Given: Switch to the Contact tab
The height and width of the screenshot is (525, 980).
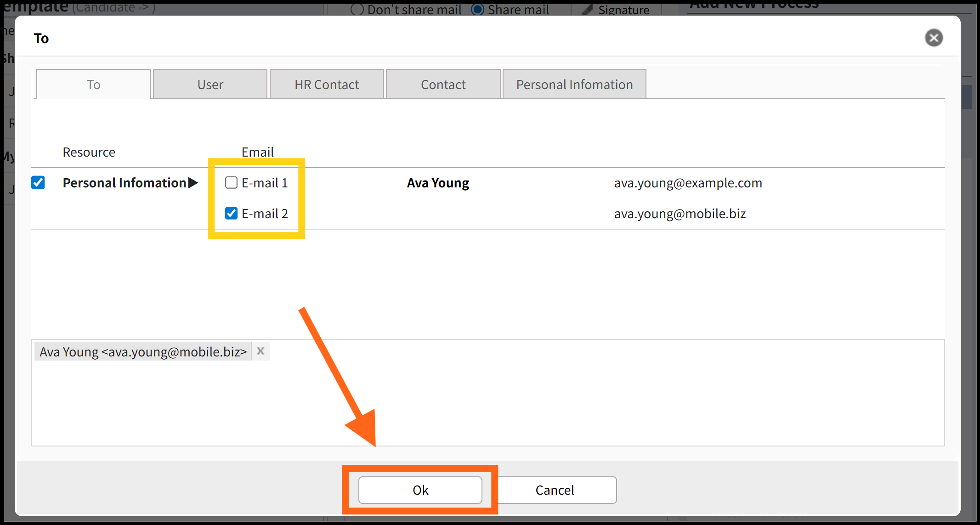Looking at the screenshot, I should click(443, 85).
